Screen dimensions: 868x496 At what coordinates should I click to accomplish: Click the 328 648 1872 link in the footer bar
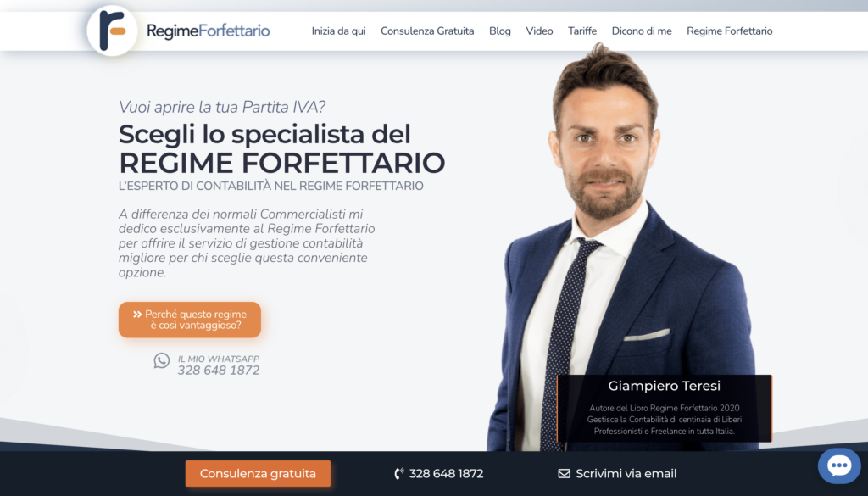pyautogui.click(x=446, y=473)
